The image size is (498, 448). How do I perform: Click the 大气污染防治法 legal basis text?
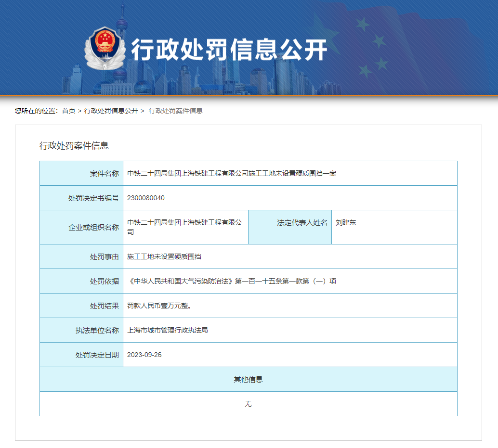click(x=232, y=281)
